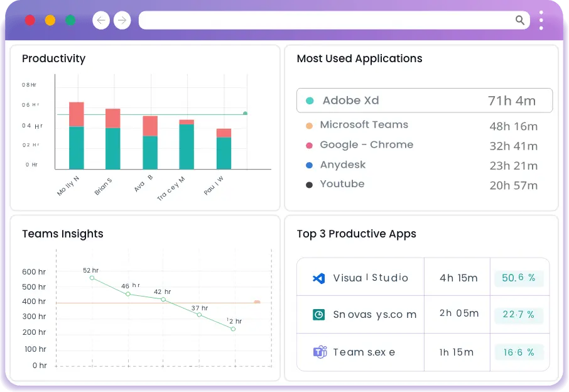Select Microsoft Teams in the applications list

(364, 124)
